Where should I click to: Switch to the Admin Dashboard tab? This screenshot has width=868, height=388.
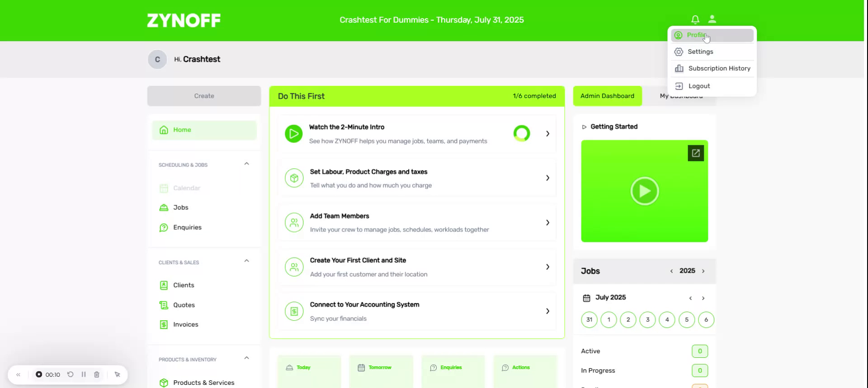coord(607,96)
